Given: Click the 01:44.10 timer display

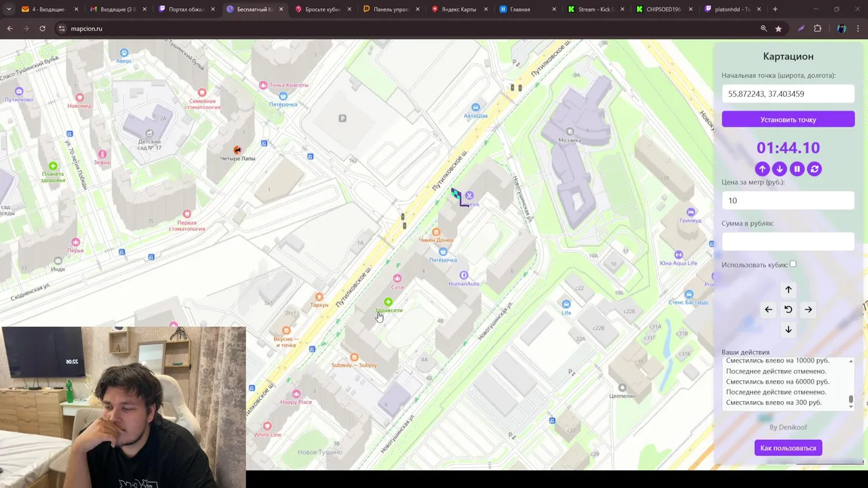Looking at the screenshot, I should [x=788, y=148].
